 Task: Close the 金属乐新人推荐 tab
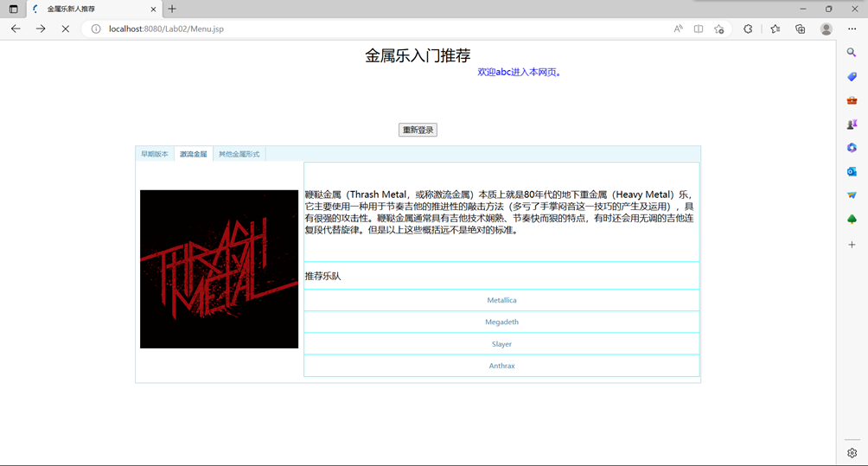pos(153,9)
